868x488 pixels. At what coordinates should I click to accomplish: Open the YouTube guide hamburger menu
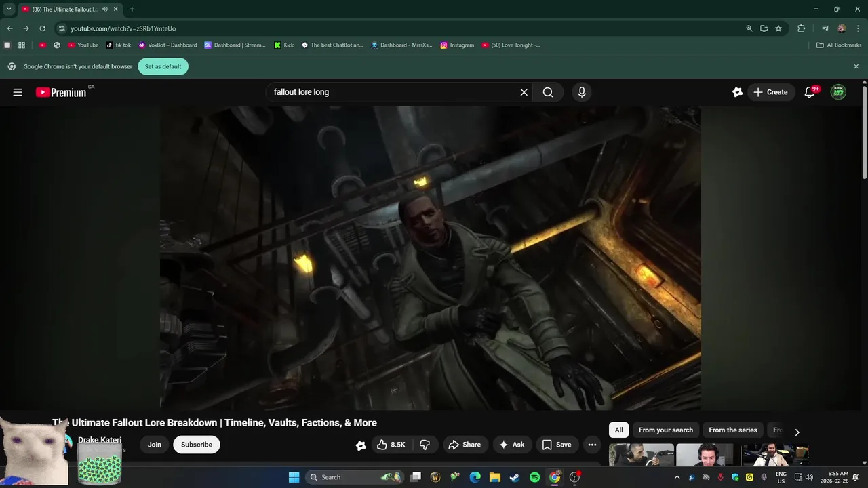pyautogui.click(x=18, y=92)
